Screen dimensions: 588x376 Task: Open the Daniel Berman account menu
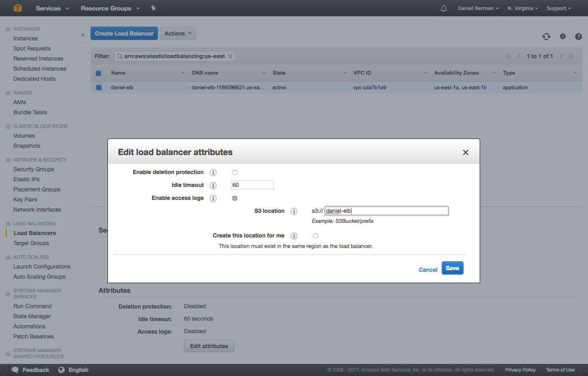coord(478,8)
